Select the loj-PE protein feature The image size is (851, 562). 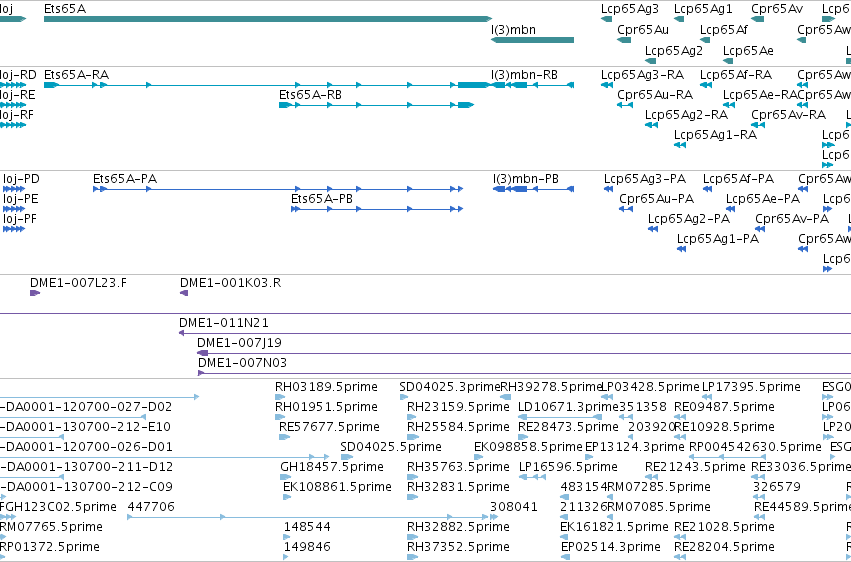pos(14,209)
